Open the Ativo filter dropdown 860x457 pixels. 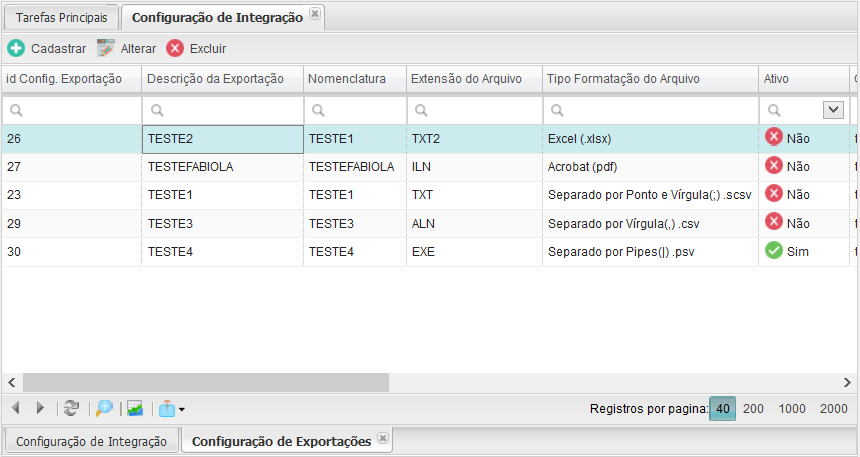point(832,110)
